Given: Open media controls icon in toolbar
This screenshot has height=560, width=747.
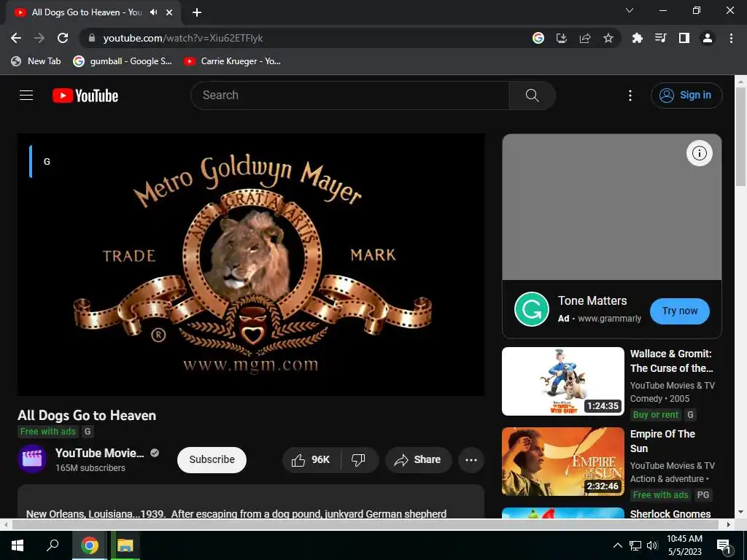Looking at the screenshot, I should 660,38.
